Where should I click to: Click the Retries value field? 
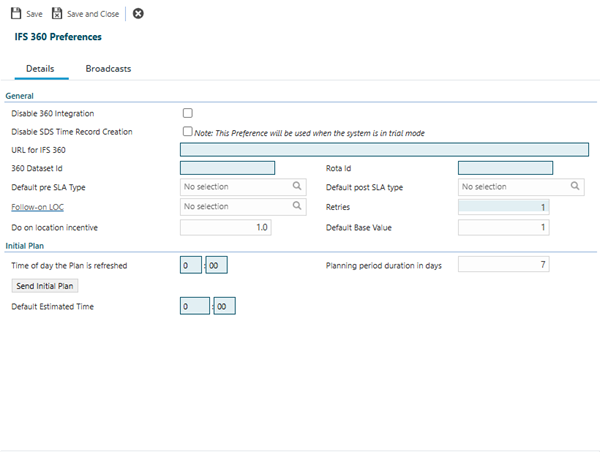click(504, 207)
